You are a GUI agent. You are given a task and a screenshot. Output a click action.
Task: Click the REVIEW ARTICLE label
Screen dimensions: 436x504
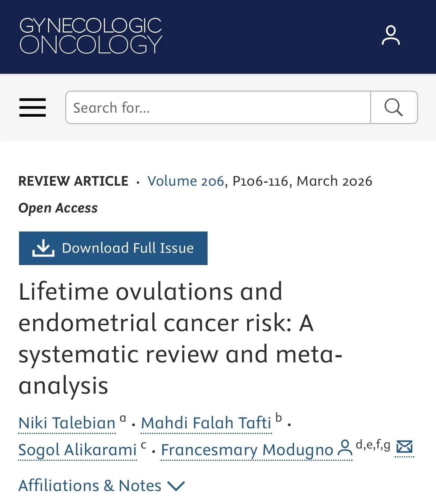[73, 181]
